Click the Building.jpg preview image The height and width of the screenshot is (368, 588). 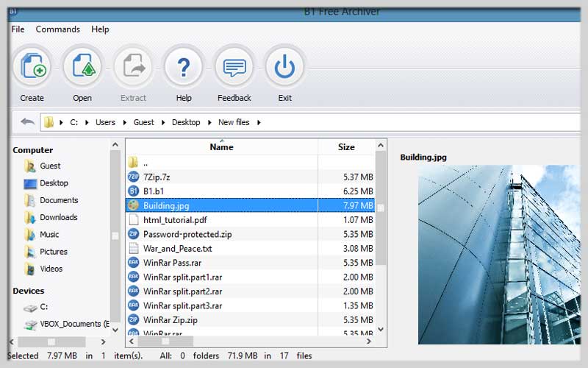point(499,255)
